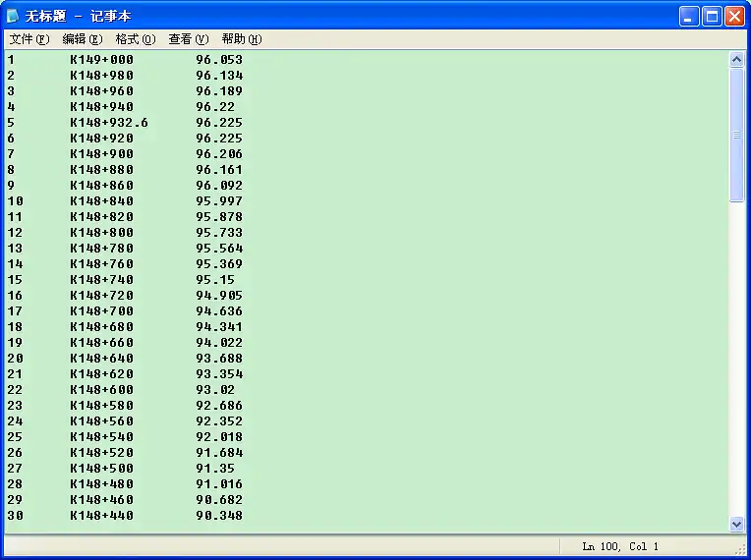Place cursor on K149+000 text
The width and height of the screenshot is (751, 560).
click(101, 60)
